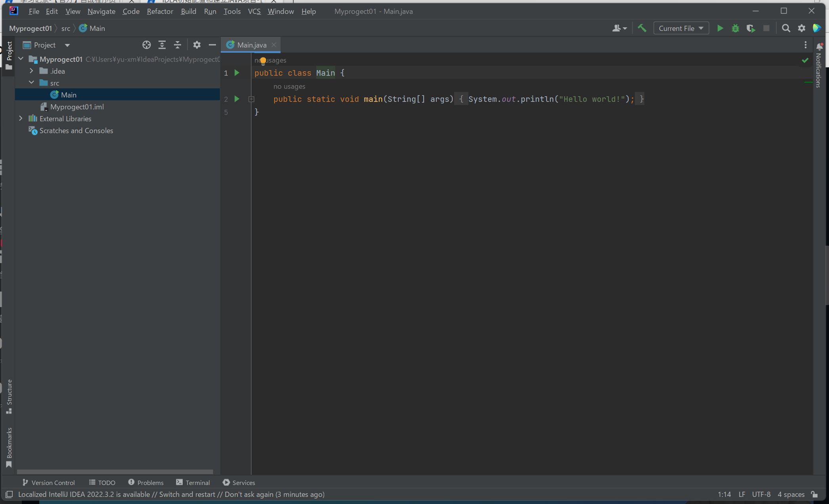Open UTF-8 encoding selector in status bar

pyautogui.click(x=761, y=494)
